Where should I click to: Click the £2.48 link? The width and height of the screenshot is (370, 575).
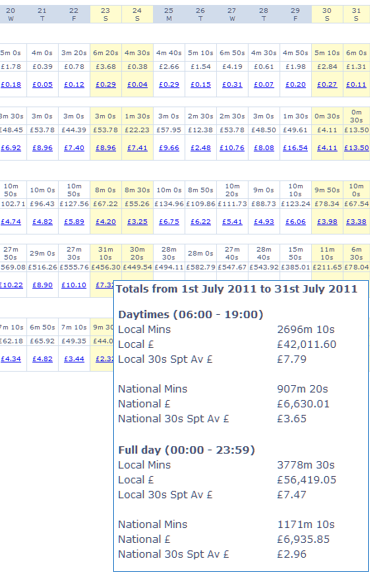click(201, 148)
